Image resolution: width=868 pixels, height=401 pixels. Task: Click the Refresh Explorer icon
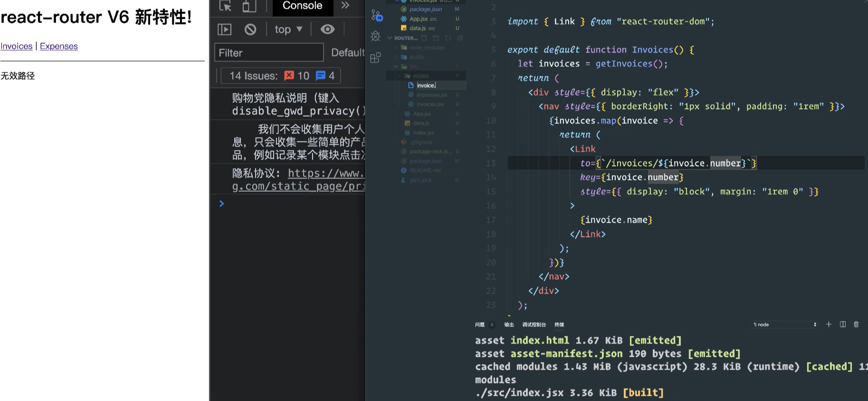click(448, 38)
